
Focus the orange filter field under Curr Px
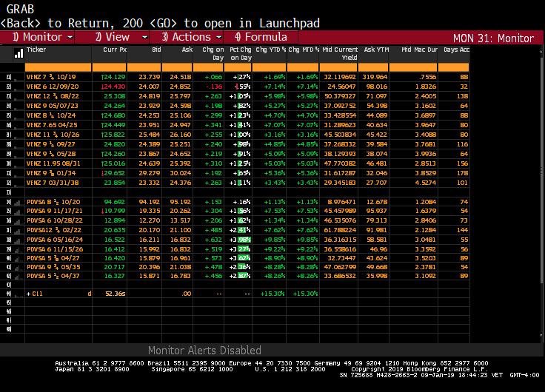(x=109, y=67)
